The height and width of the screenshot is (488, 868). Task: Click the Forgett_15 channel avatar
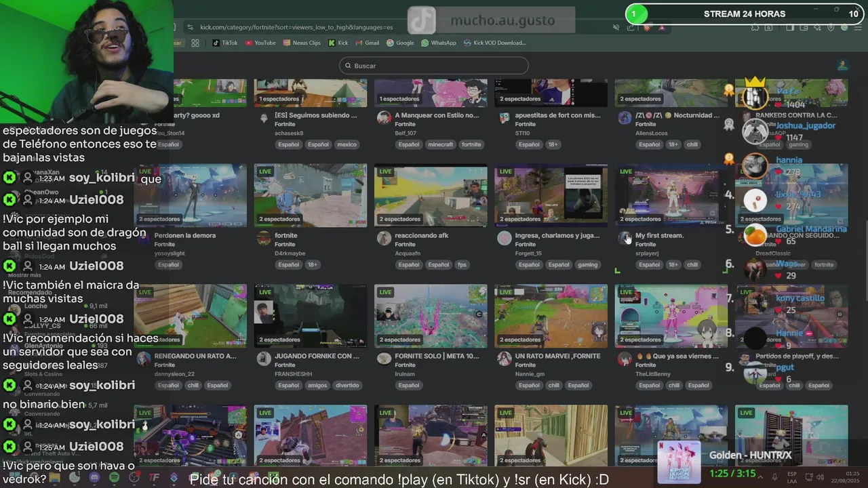click(x=504, y=238)
